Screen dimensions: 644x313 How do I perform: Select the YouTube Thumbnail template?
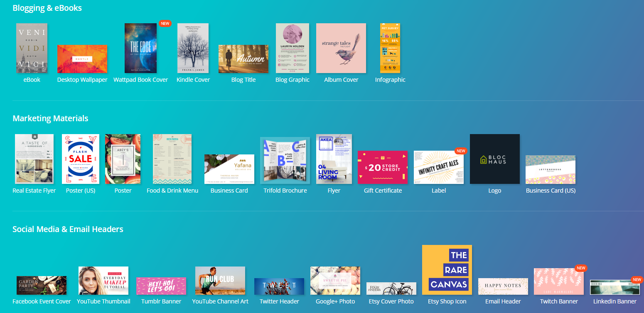click(103, 280)
